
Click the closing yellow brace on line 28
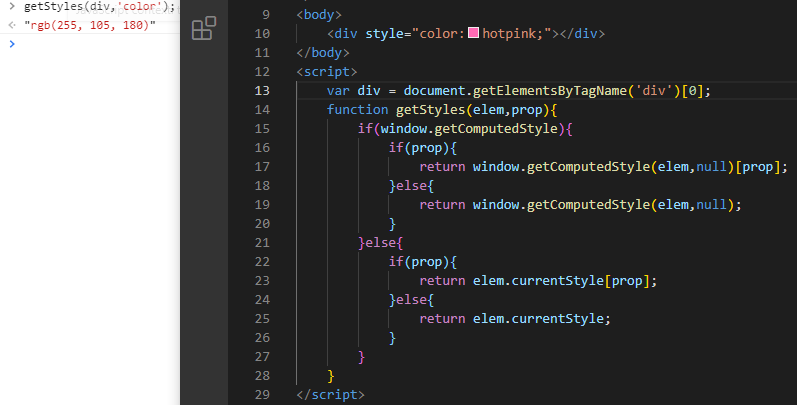331,376
